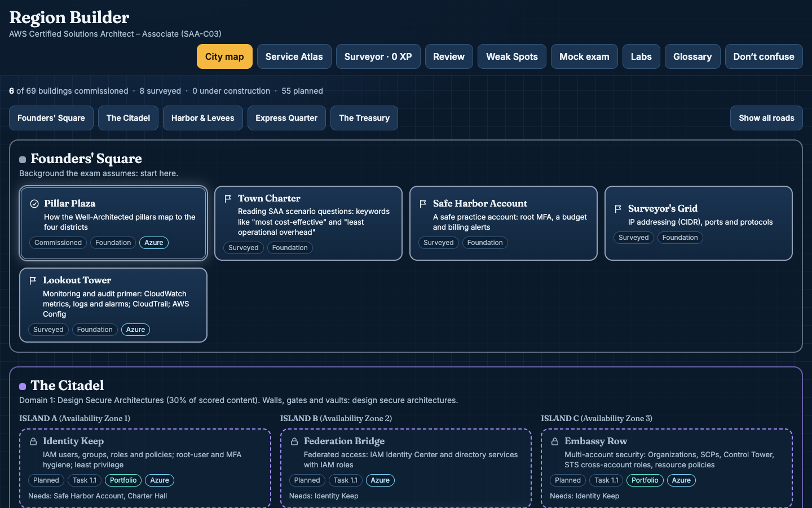812x508 pixels.
Task: Open the Surveyor · 0 XP tab
Action: tap(378, 56)
